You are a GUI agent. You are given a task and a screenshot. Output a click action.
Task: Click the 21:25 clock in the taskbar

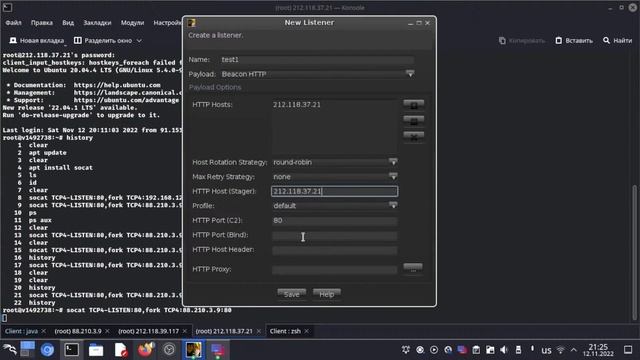(x=598, y=347)
